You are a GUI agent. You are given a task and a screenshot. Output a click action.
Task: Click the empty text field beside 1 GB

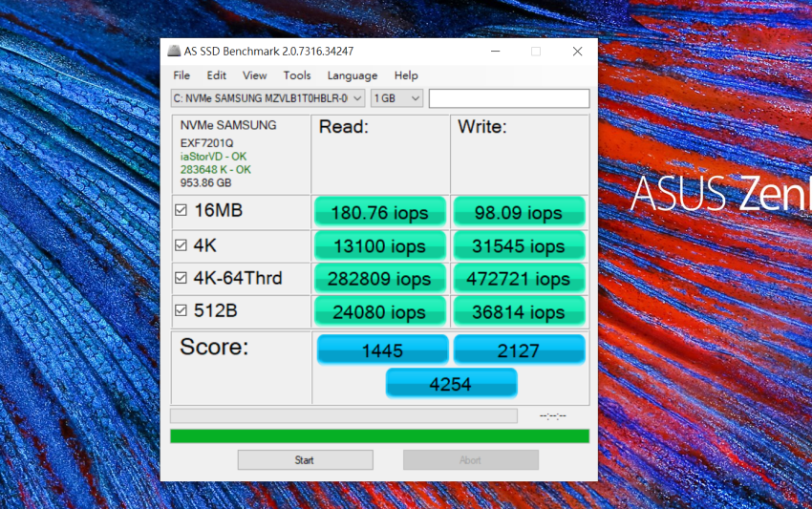[509, 98]
